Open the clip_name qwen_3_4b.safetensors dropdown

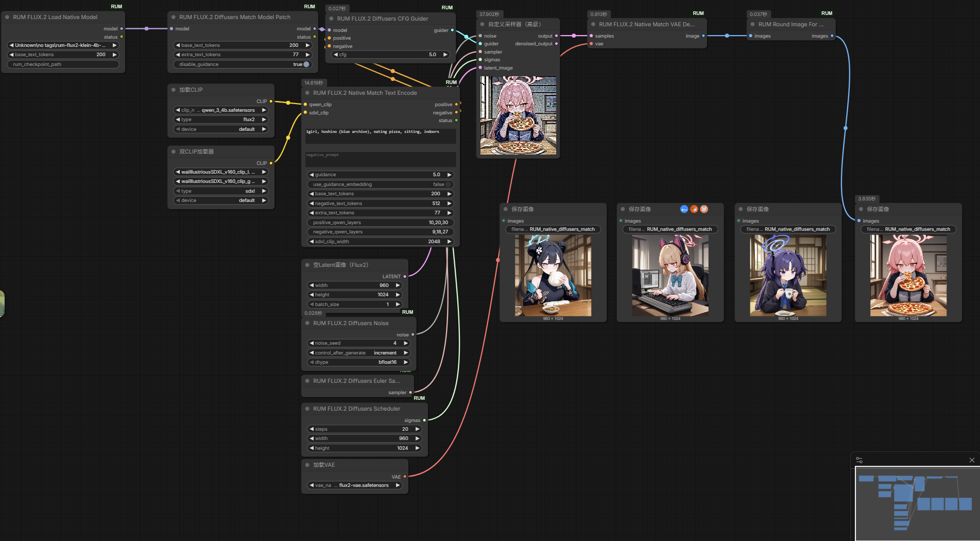pyautogui.click(x=220, y=110)
